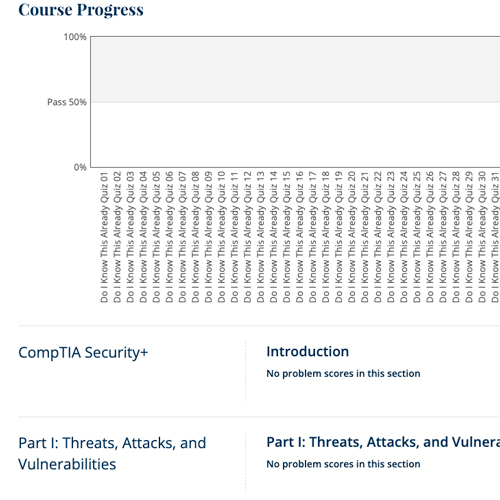Click the Quiz 12 chart axis label
Image resolution: width=500 pixels, height=500 pixels.
coord(248,237)
